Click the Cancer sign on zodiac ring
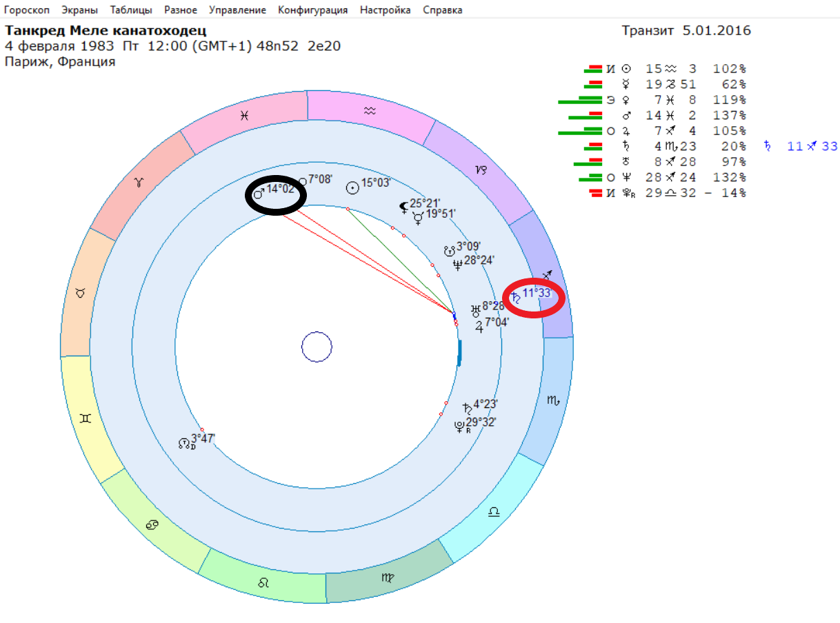The height and width of the screenshot is (623, 840). click(152, 526)
